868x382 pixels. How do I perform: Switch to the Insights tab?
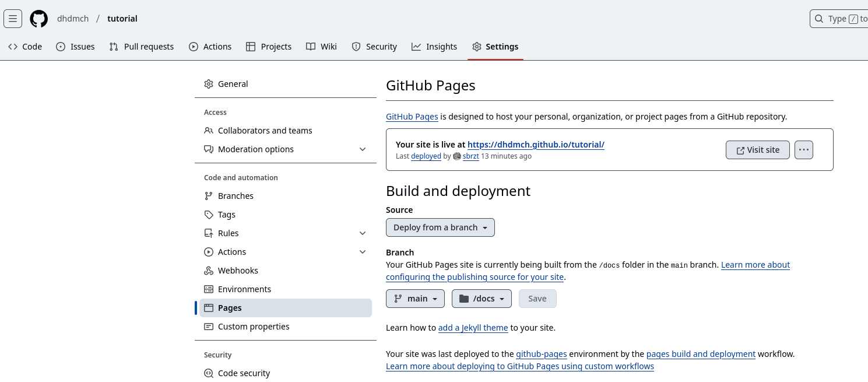434,47
